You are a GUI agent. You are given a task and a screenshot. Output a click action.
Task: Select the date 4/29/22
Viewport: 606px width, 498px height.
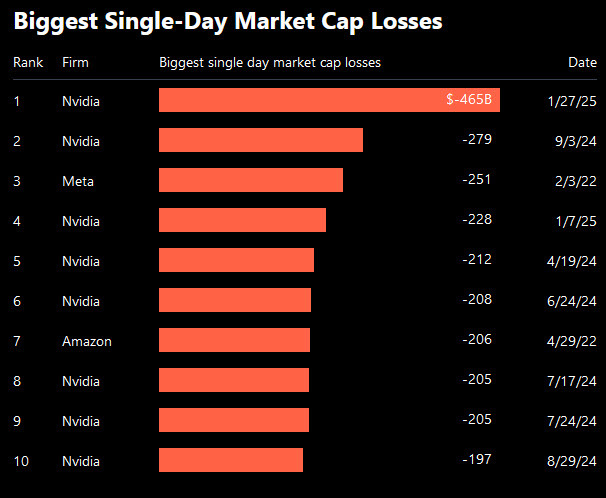pyautogui.click(x=572, y=341)
